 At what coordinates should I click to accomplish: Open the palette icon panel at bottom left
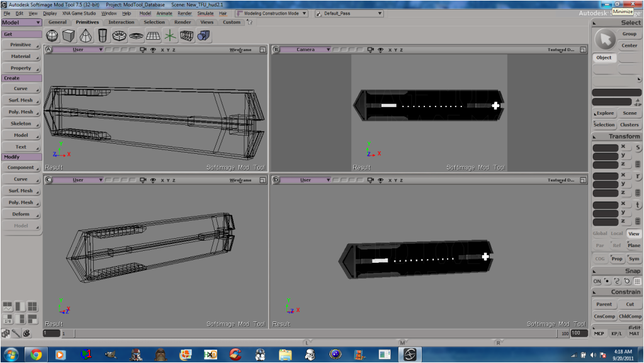(26, 333)
